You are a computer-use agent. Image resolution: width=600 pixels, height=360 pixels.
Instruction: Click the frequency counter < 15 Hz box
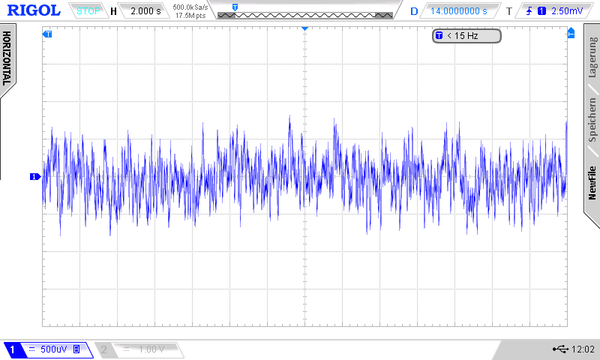click(x=466, y=36)
